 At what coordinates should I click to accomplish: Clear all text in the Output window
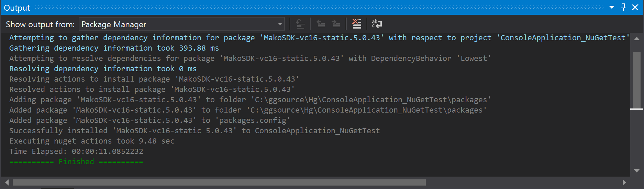click(357, 24)
